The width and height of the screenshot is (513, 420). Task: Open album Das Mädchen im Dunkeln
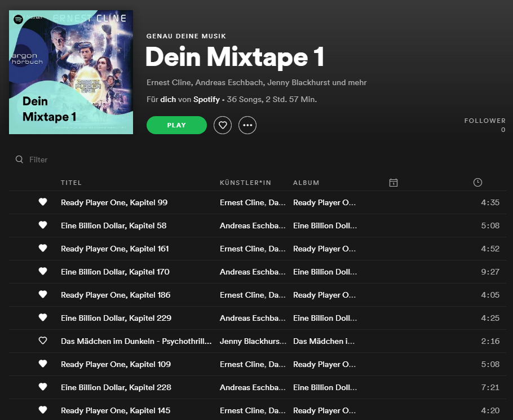[324, 341]
